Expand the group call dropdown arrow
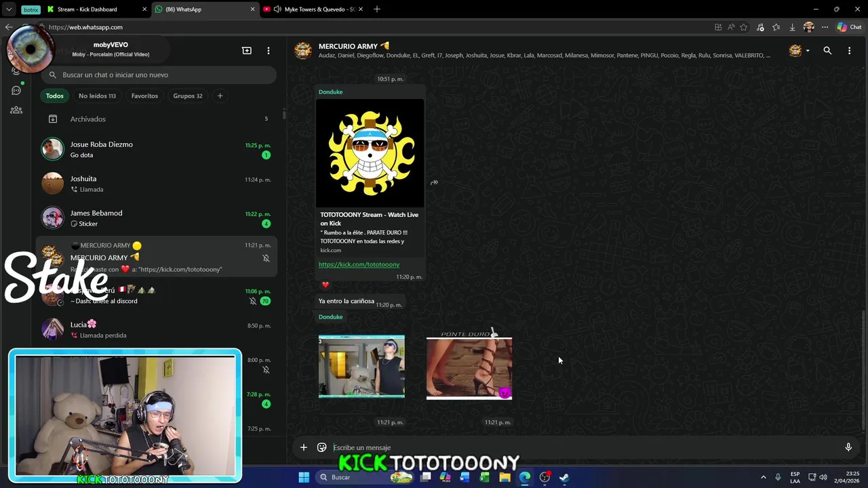The width and height of the screenshot is (868, 488). (808, 51)
